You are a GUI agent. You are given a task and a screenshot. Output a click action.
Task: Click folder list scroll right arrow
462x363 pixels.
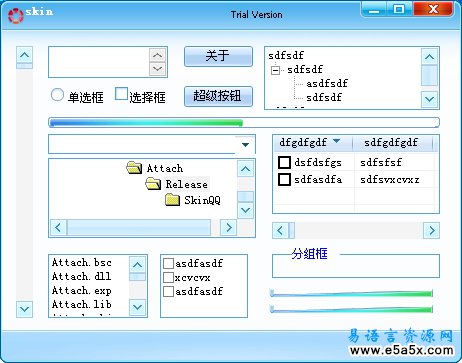coord(229,228)
